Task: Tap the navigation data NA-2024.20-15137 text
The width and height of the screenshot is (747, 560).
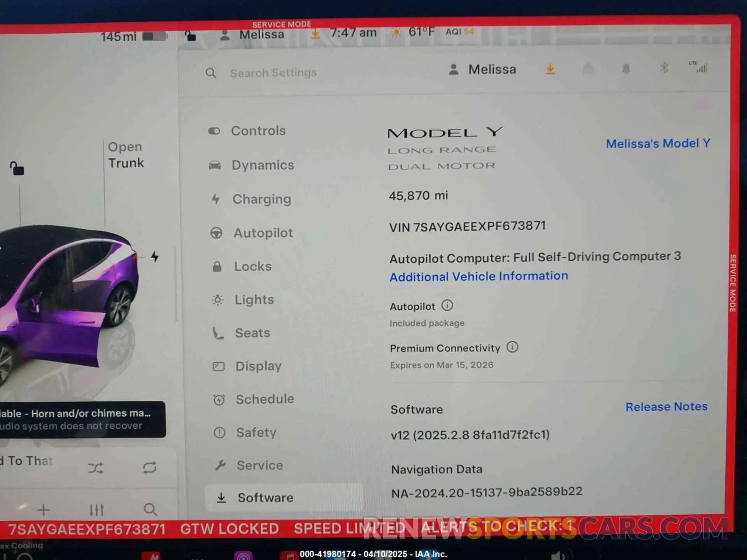Action: [487, 492]
